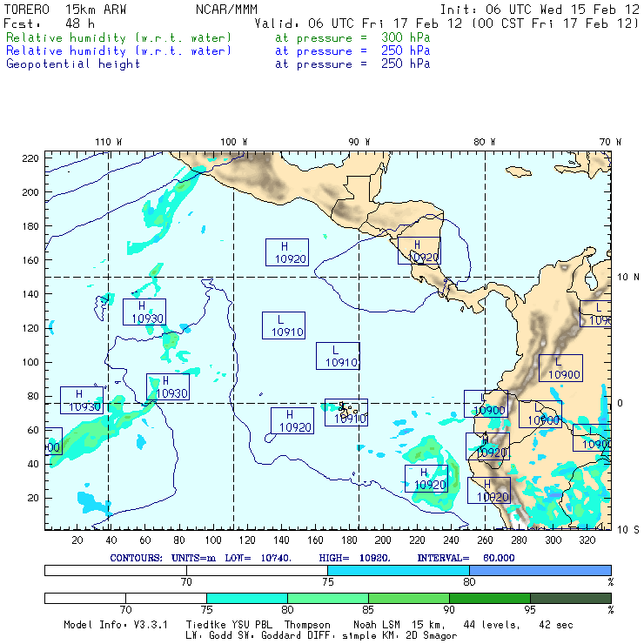The image size is (644, 644).
Task: Click the "90" label under the lower colorbar
Action: tap(449, 610)
